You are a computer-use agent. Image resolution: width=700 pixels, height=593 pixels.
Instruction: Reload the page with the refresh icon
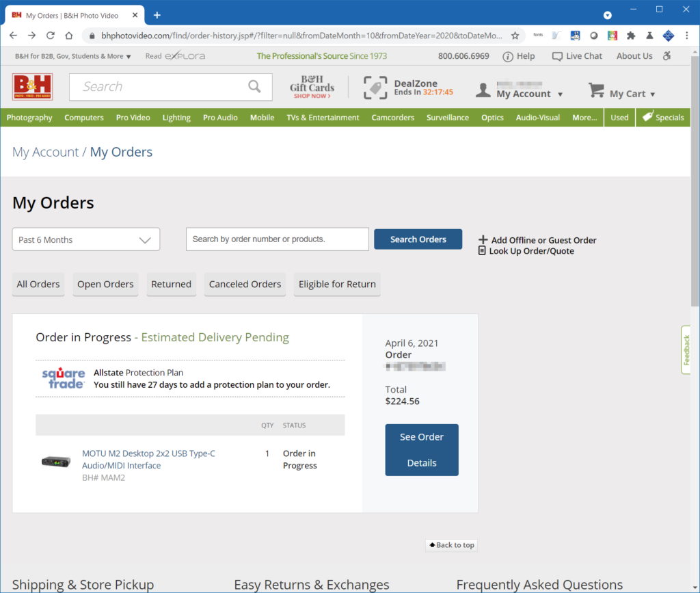click(51, 36)
